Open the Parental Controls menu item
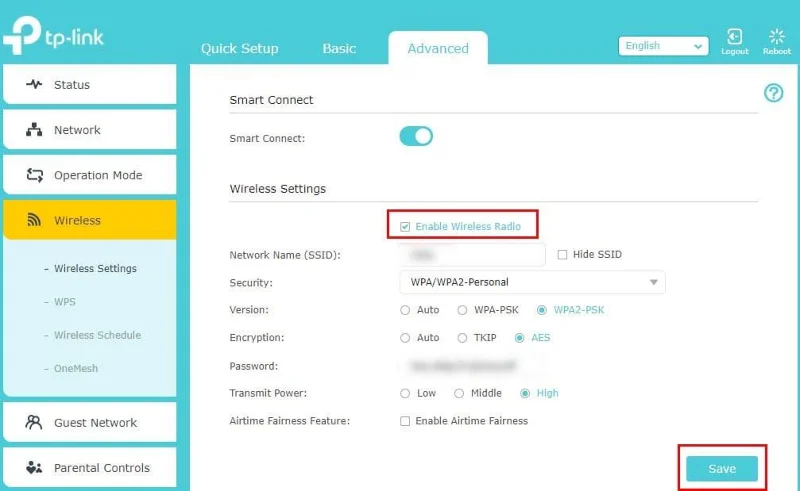This screenshot has width=800, height=491. click(x=90, y=467)
